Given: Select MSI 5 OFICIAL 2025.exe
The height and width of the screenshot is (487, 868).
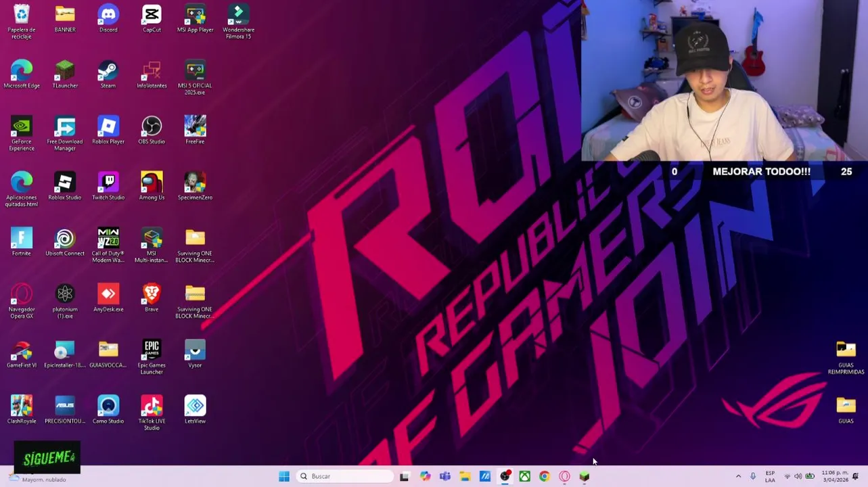Looking at the screenshot, I should (x=195, y=78).
